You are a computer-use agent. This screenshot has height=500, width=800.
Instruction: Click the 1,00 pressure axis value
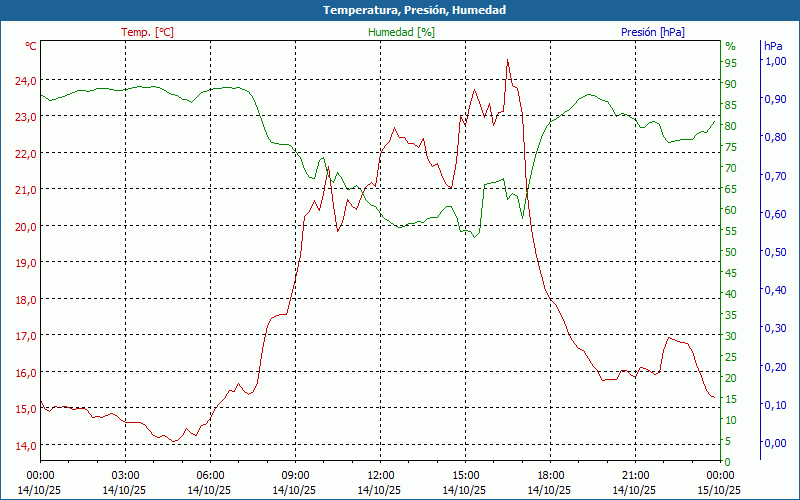[774, 61]
